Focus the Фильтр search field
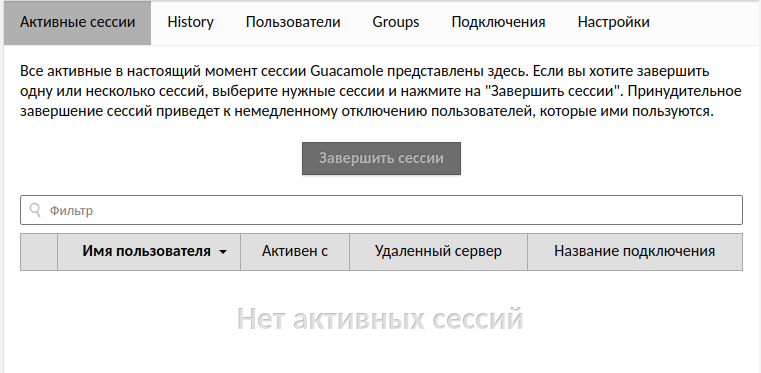The image size is (761, 373). (381, 210)
